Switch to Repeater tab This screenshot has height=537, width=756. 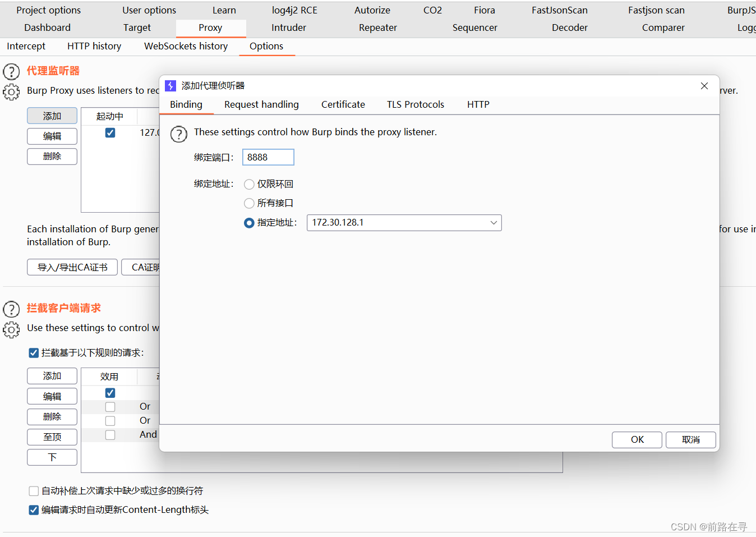tap(378, 27)
